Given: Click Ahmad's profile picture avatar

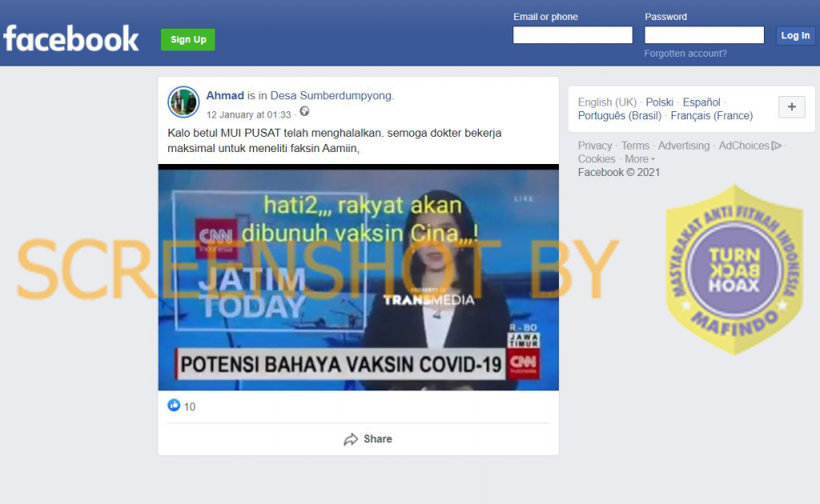Looking at the screenshot, I should (183, 102).
